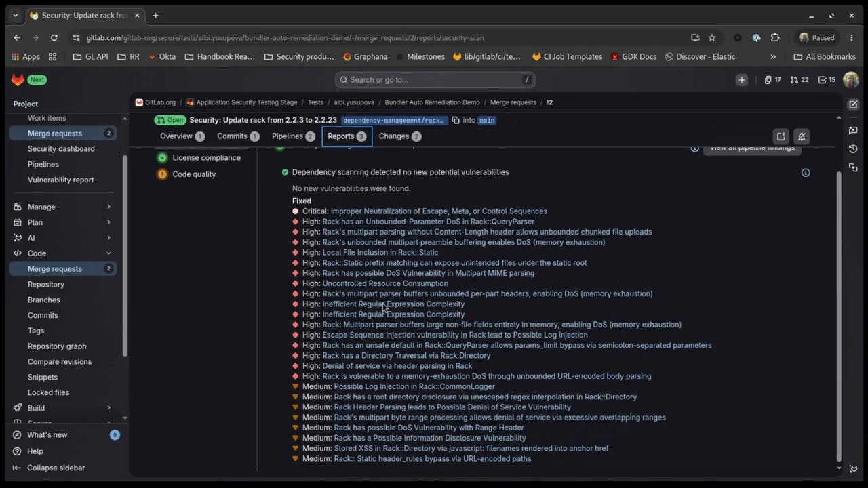The width and height of the screenshot is (868, 488).
Task: Click the GitLab logo home icon
Action: coord(18,80)
